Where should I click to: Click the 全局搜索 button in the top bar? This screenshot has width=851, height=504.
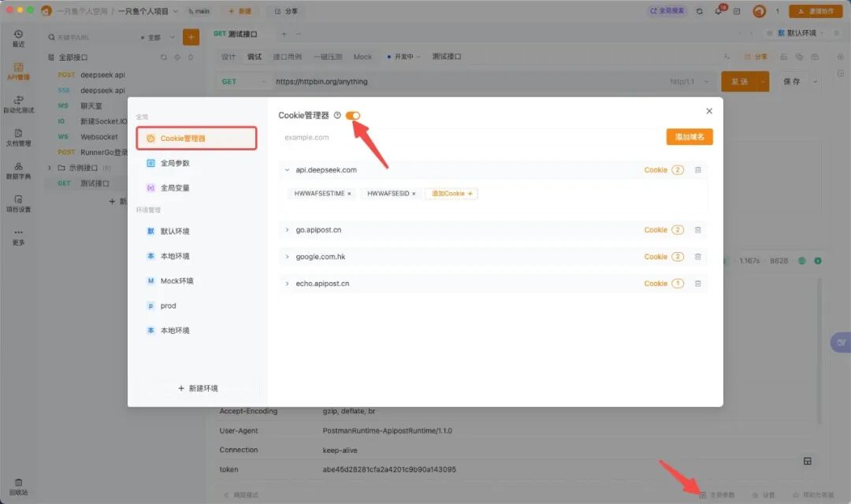click(667, 11)
